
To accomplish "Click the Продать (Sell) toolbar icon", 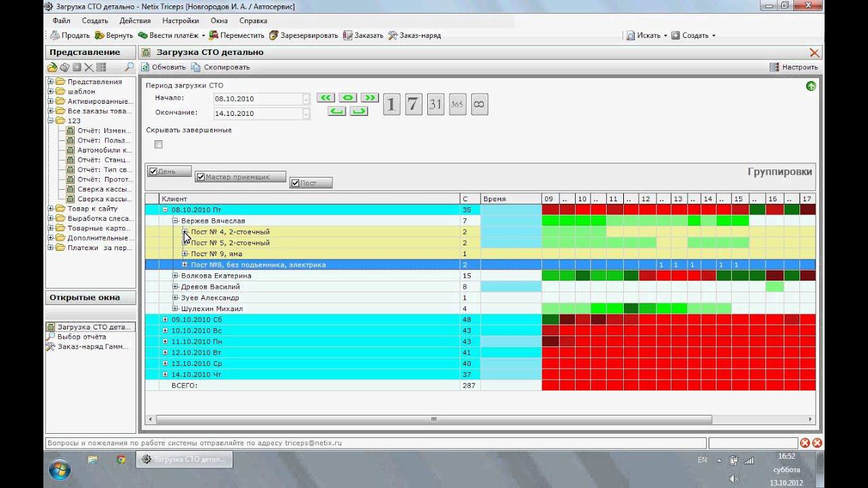I will (55, 35).
